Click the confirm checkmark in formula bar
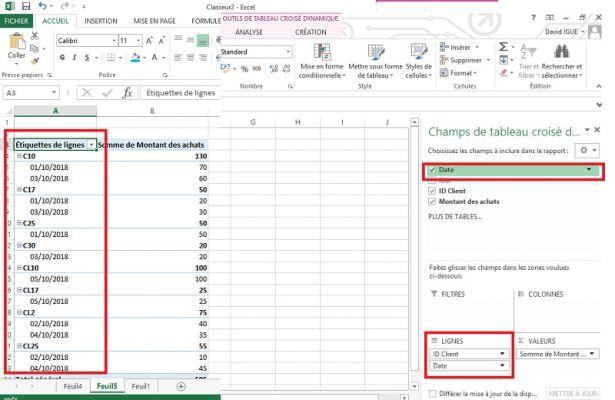The width and height of the screenshot is (615, 400). (107, 93)
